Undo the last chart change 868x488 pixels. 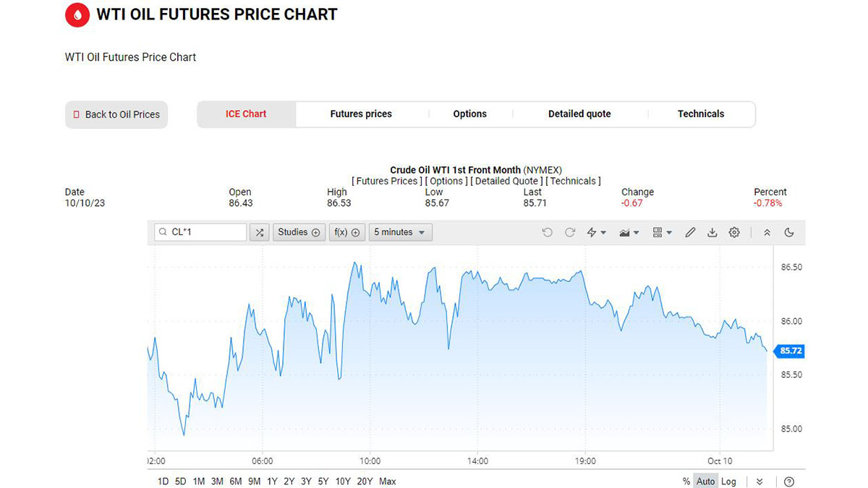click(x=547, y=232)
